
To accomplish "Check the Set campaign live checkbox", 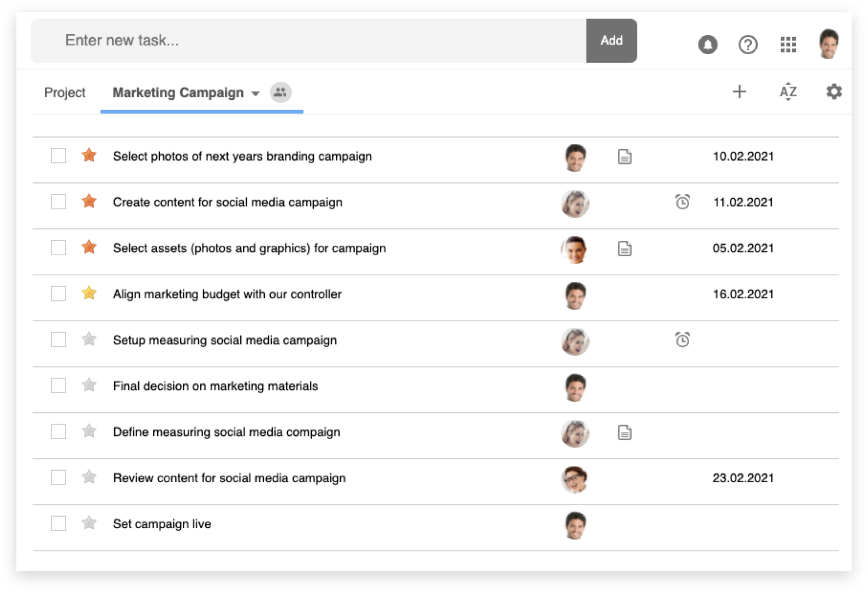I will [x=58, y=524].
